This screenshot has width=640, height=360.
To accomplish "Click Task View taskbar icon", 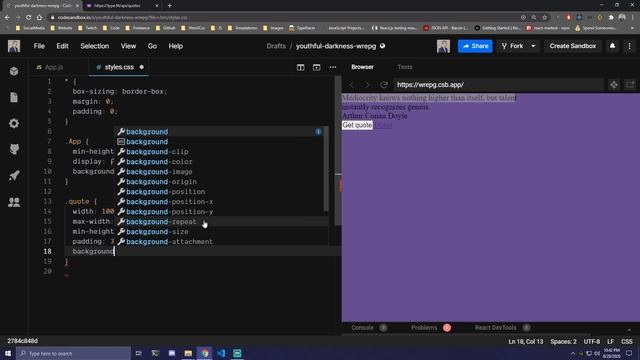I will [138, 353].
